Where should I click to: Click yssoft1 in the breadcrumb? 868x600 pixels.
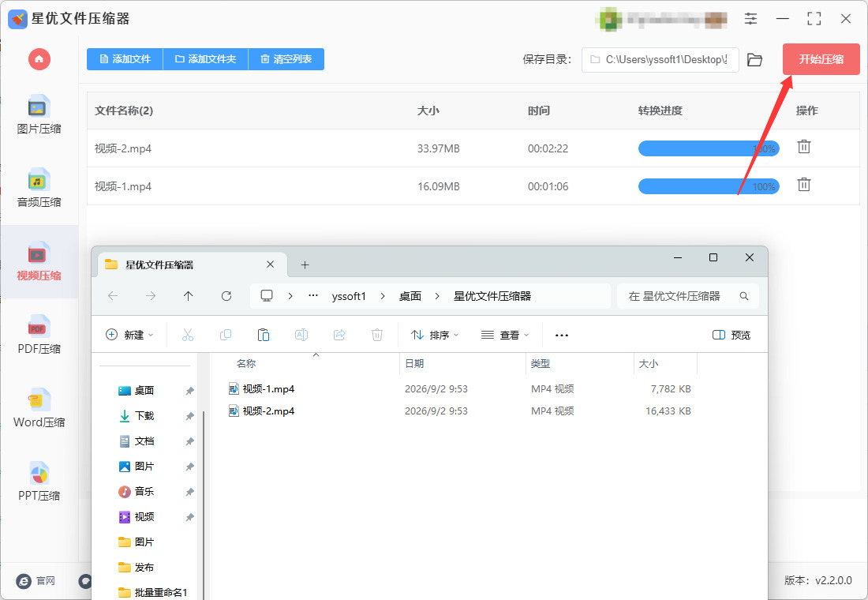pos(349,296)
